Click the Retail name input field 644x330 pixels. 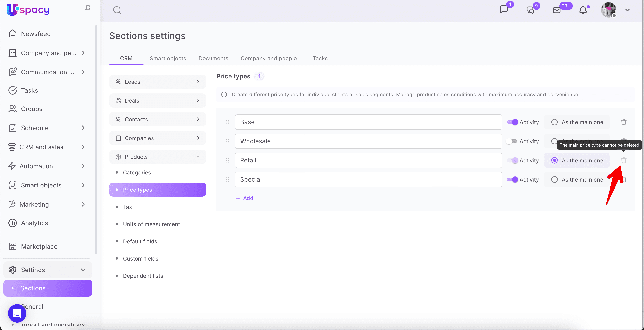coord(368,160)
